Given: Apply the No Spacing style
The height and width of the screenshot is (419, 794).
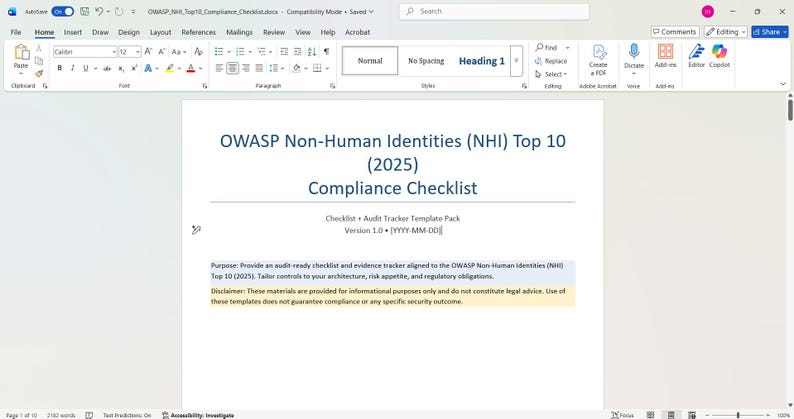Looking at the screenshot, I should click(426, 61).
